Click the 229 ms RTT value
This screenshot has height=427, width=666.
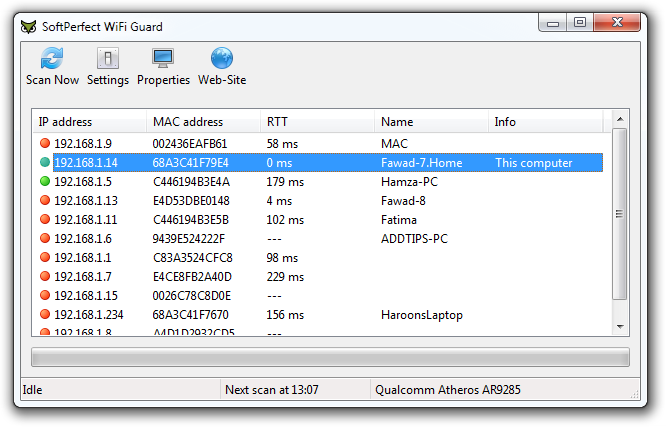[285, 277]
